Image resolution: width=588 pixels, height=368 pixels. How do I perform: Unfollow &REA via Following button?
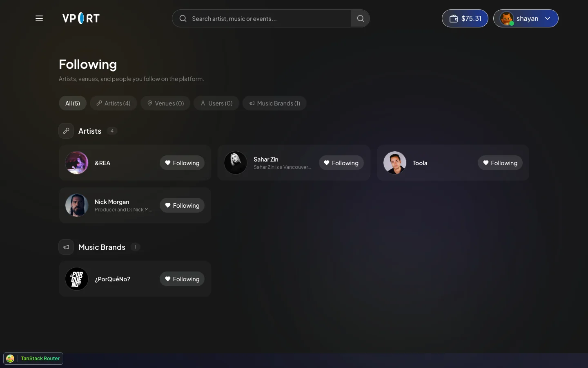[182, 163]
